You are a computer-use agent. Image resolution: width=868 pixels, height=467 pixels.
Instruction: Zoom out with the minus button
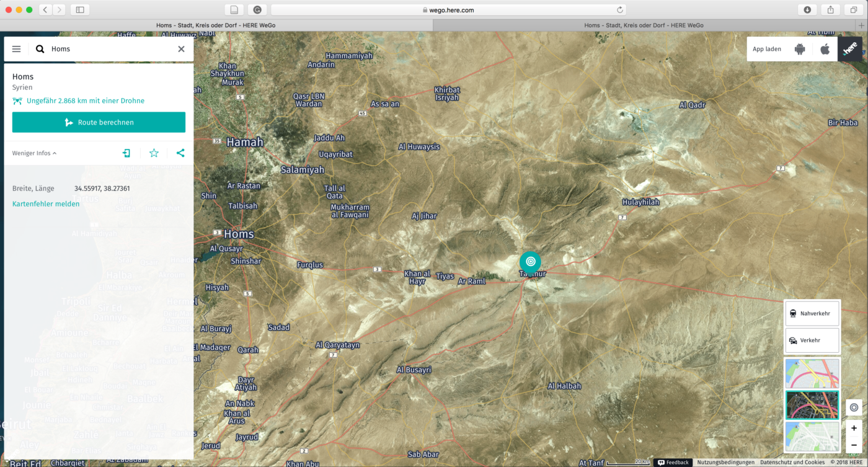click(x=854, y=445)
